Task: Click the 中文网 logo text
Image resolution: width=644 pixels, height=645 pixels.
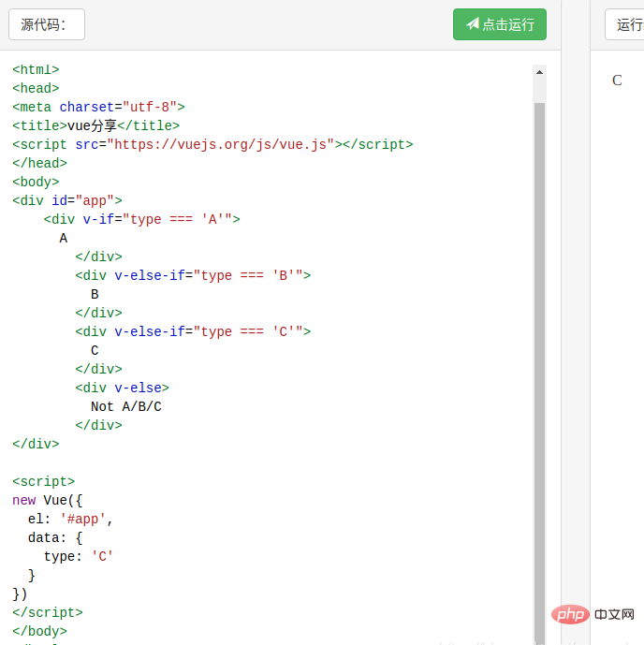Action: 614,615
